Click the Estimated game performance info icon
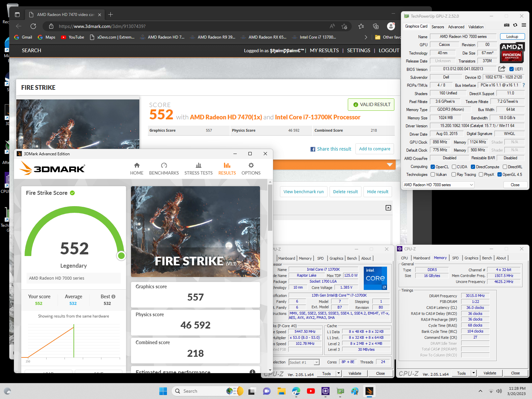The width and height of the screenshot is (532, 399). pyautogui.click(x=252, y=372)
